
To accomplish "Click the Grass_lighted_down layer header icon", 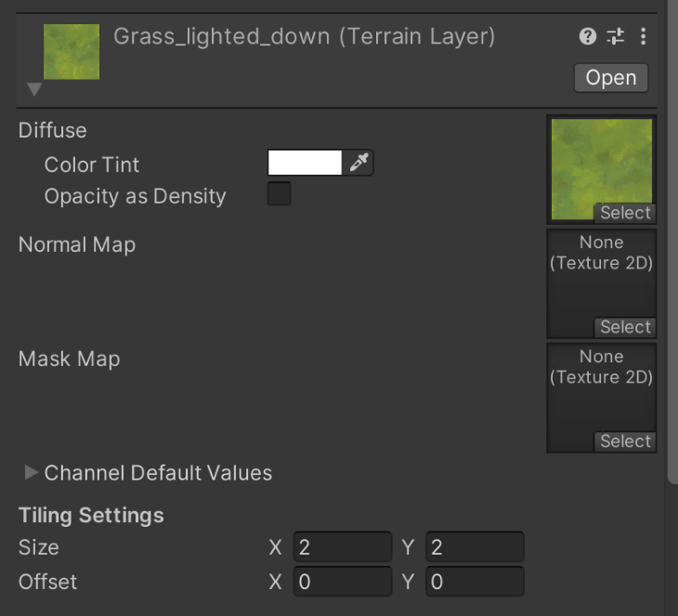I will click(x=72, y=52).
